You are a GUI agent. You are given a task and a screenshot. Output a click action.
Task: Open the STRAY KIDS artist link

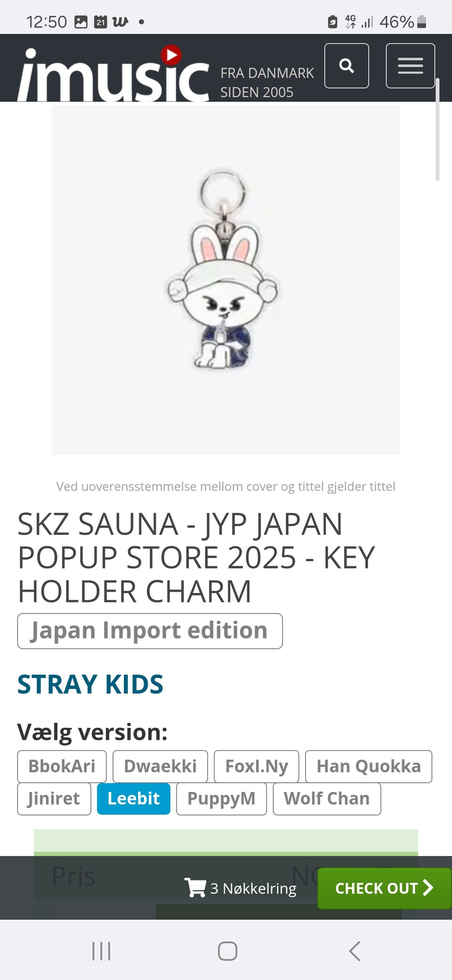pos(90,684)
